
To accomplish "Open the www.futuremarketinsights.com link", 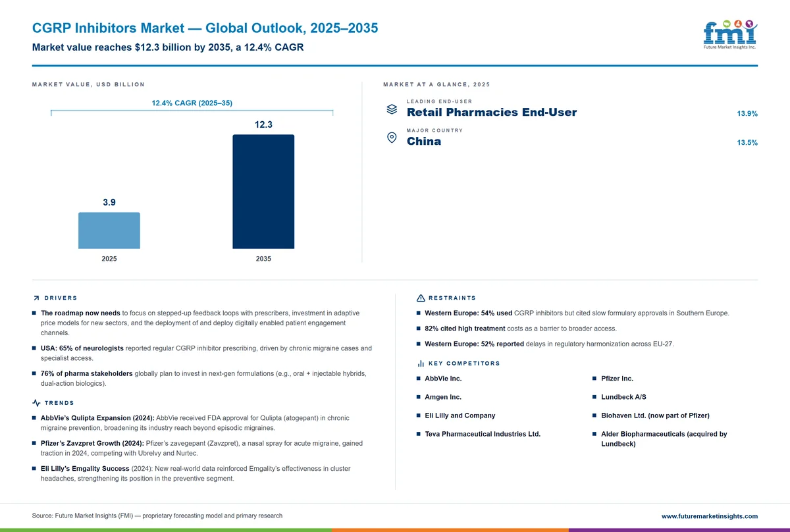I will click(709, 516).
